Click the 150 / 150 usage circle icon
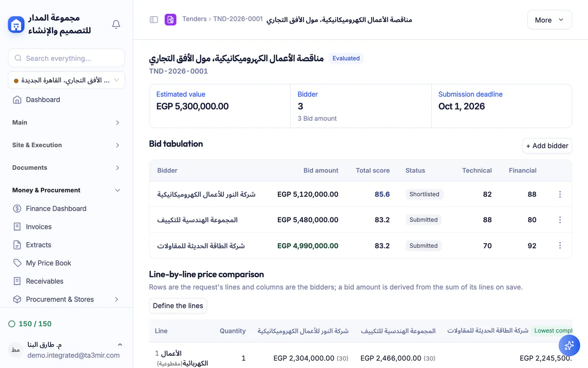Viewport: 588px width, 368px height. [x=12, y=324]
